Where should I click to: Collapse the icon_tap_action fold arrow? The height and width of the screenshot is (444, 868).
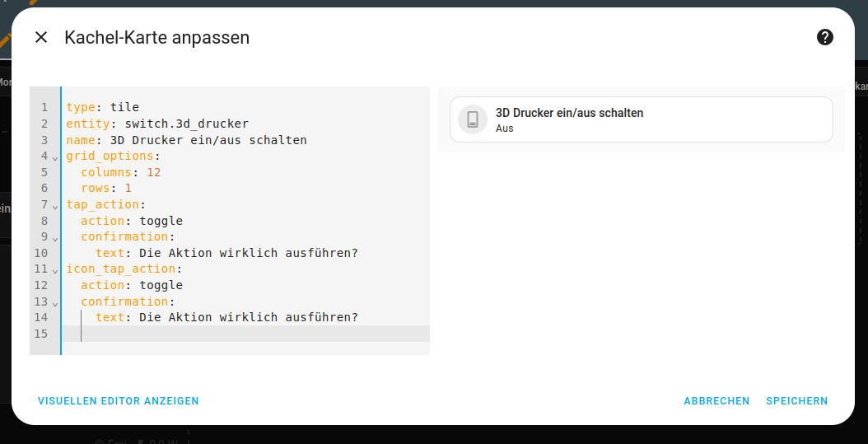click(x=55, y=270)
